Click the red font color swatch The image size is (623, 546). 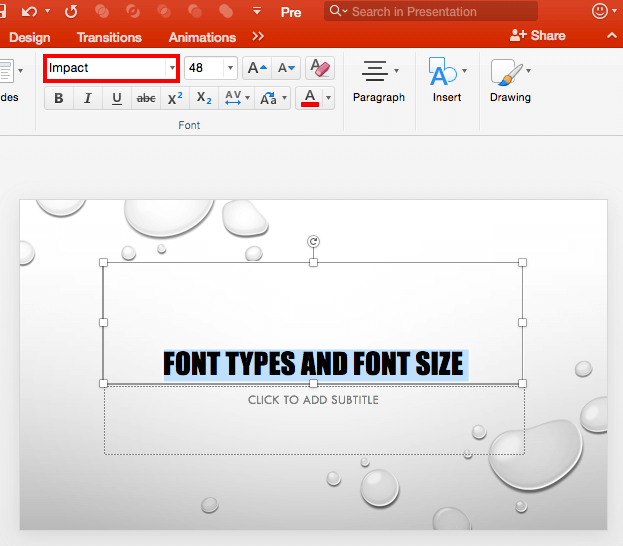click(310, 98)
